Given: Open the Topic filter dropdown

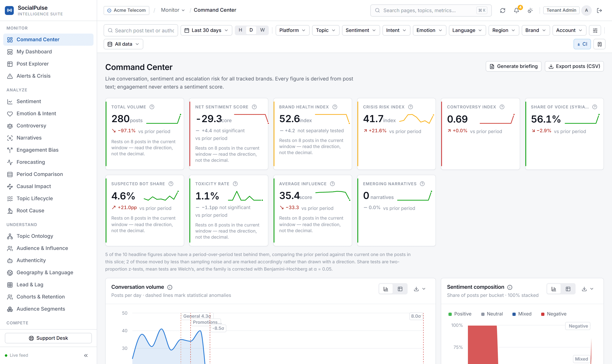Looking at the screenshot, I should click(325, 30).
